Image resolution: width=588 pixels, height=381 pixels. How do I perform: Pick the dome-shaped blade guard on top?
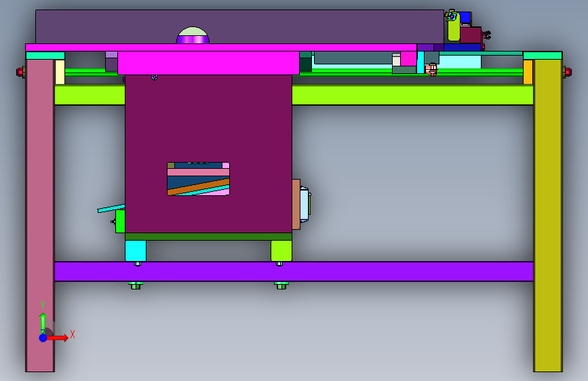(193, 35)
